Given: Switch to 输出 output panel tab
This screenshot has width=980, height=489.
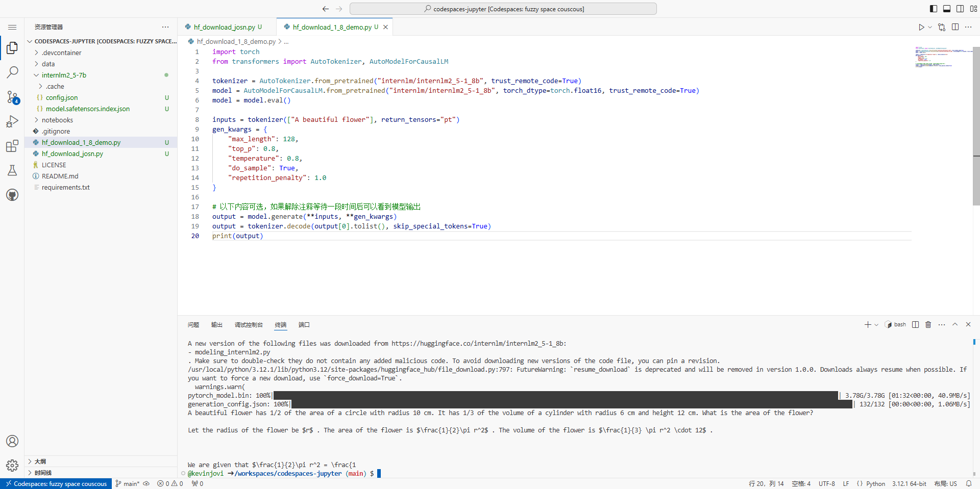Looking at the screenshot, I should 217,325.
